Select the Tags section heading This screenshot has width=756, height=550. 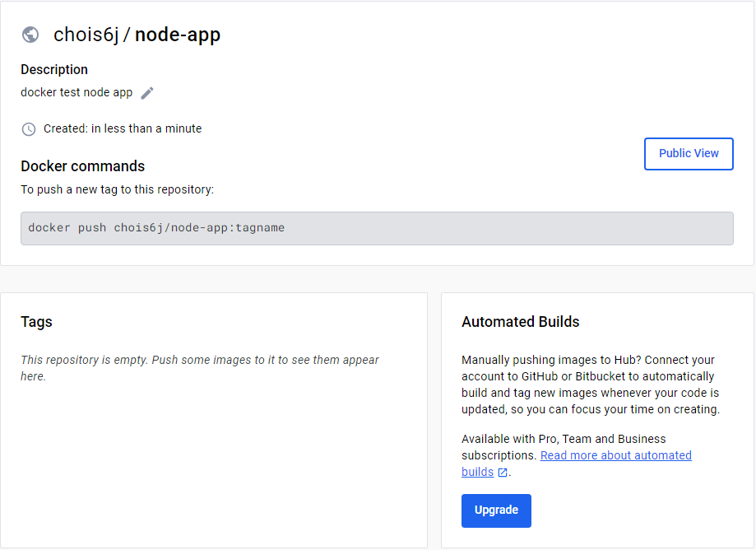[37, 322]
